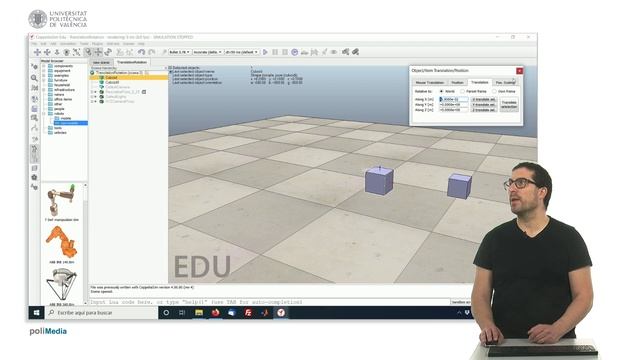640x360 pixels.
Task: Stop the simulation
Action: [x=285, y=52]
